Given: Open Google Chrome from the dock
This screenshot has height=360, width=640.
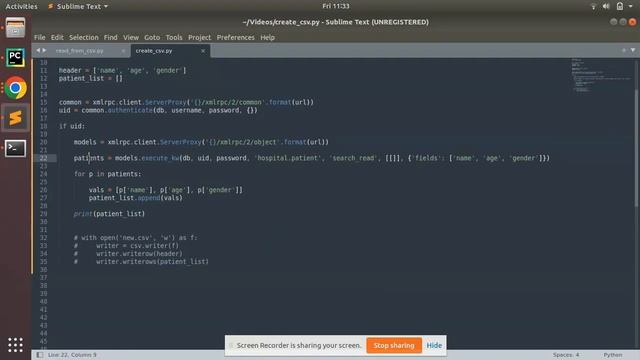Looking at the screenshot, I should [x=16, y=87].
